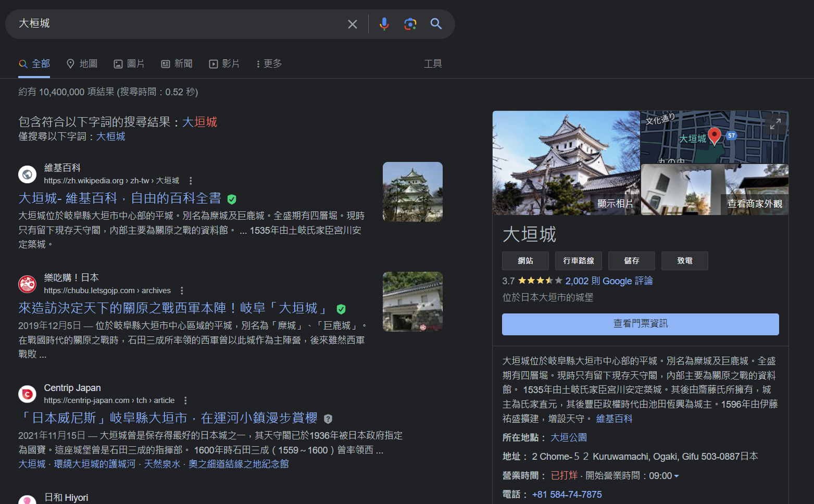The image size is (814, 504).
Task: Open options menu for the 樂吃購 result
Action: 182,291
